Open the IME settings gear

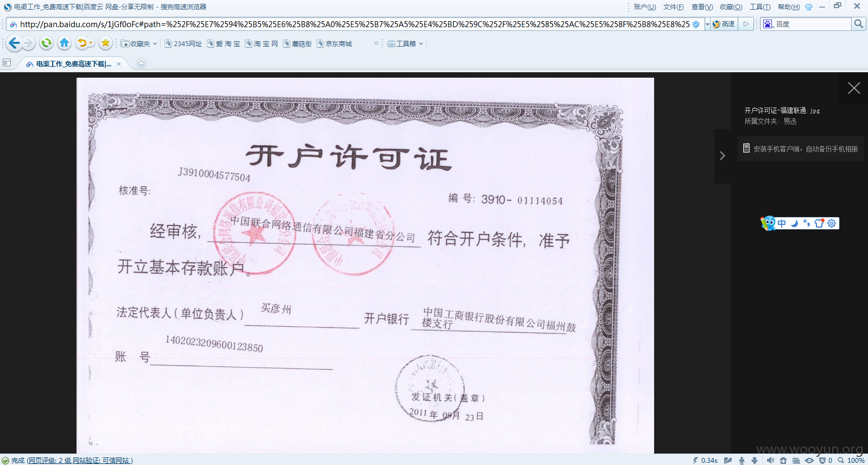pyautogui.click(x=832, y=223)
